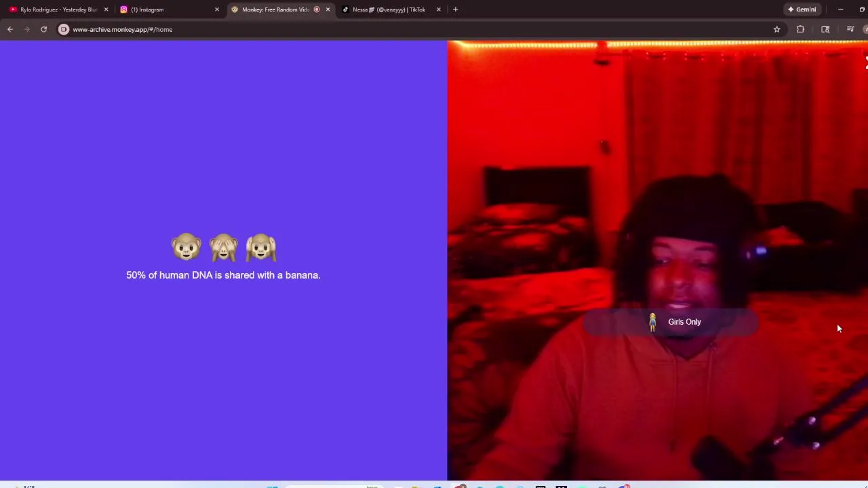Viewport: 868px width, 488px height.
Task: Open the Gemini assistant button
Action: [x=802, y=9]
